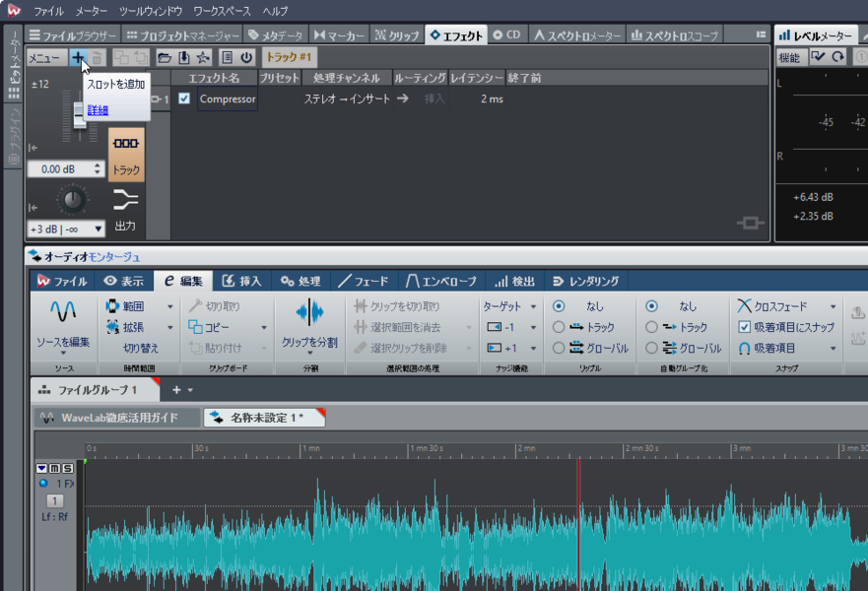Click the trash icon in the effect toolbar
This screenshot has width=868, height=591.
(97, 57)
